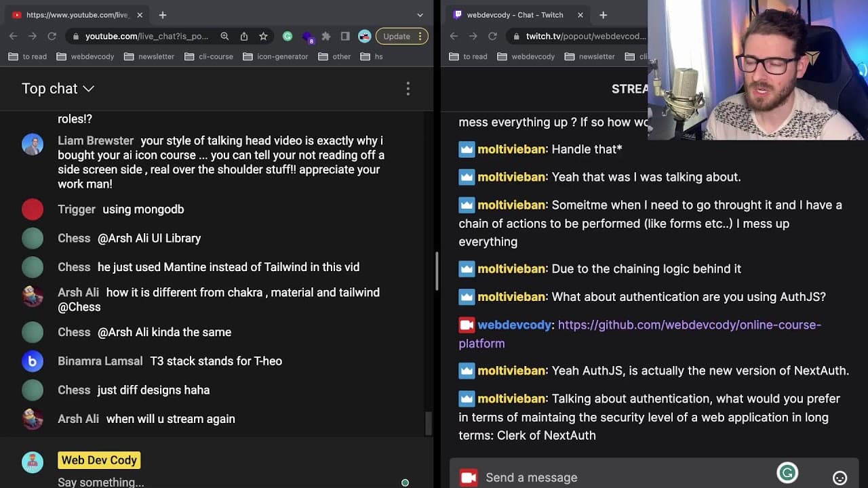The width and height of the screenshot is (868, 488).
Task: Focus the Twitch Send a message field
Action: 627,478
